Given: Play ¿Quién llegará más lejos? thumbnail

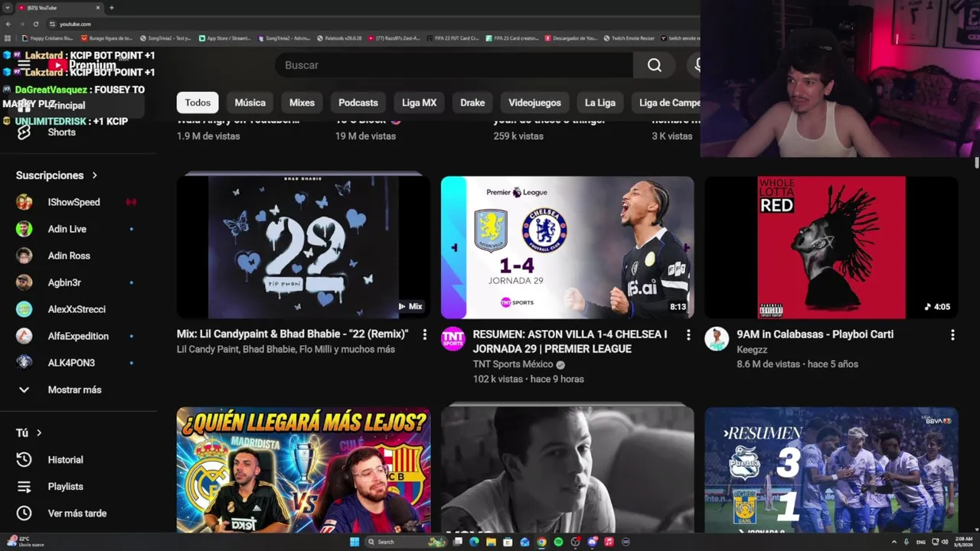Looking at the screenshot, I should (x=303, y=470).
